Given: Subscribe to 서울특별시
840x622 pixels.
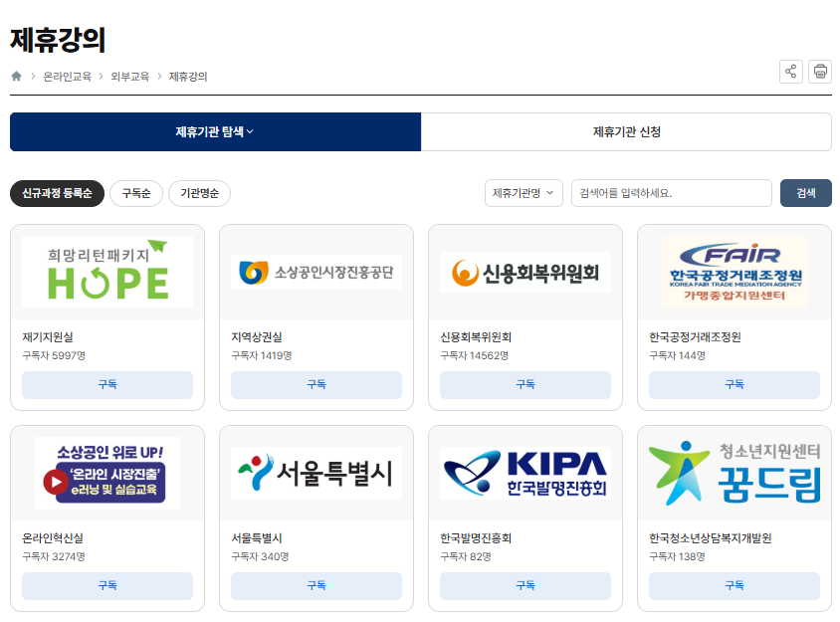Looking at the screenshot, I should click(x=316, y=585).
